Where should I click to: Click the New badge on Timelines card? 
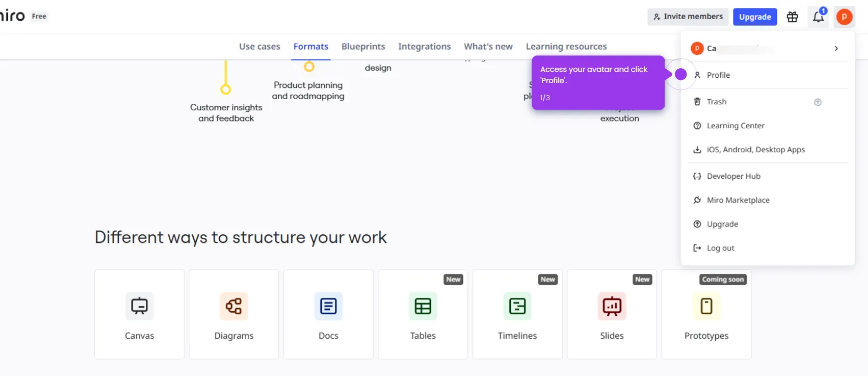pyautogui.click(x=548, y=280)
